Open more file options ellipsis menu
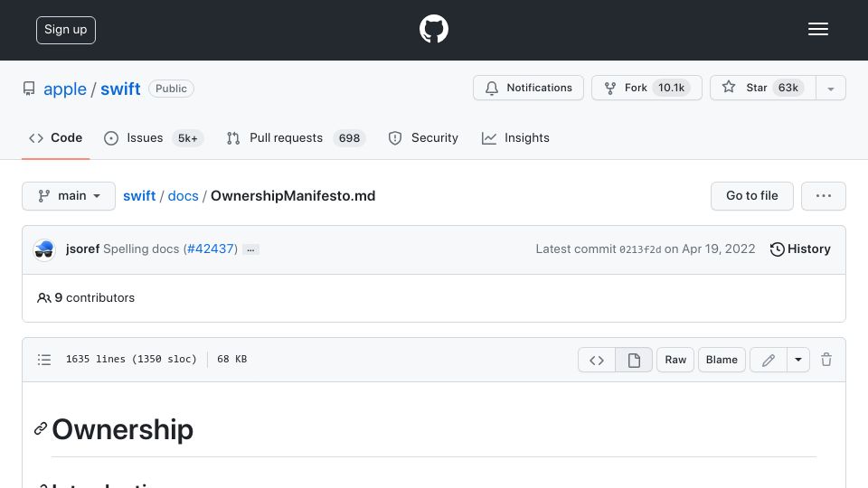This screenshot has height=488, width=868. tap(823, 196)
